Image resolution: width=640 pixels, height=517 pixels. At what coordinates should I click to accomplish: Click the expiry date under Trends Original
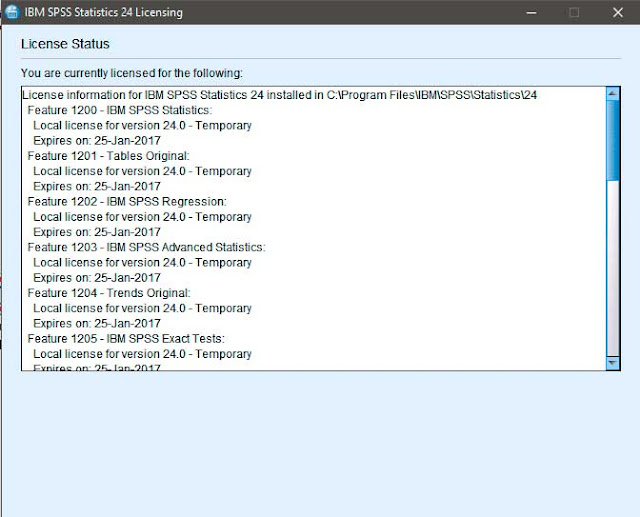pyautogui.click(x=97, y=324)
